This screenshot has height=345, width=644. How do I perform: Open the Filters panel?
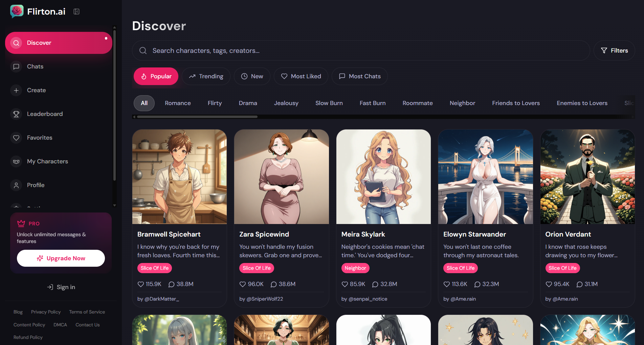pos(614,50)
